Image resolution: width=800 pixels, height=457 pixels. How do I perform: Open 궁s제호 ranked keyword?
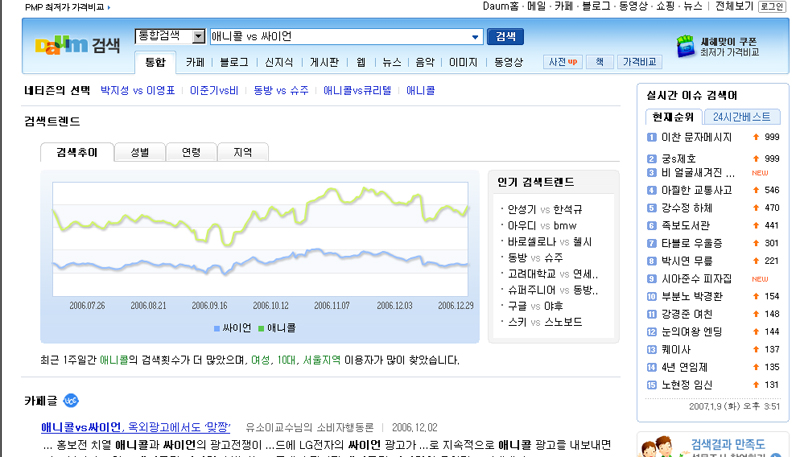pos(679,159)
